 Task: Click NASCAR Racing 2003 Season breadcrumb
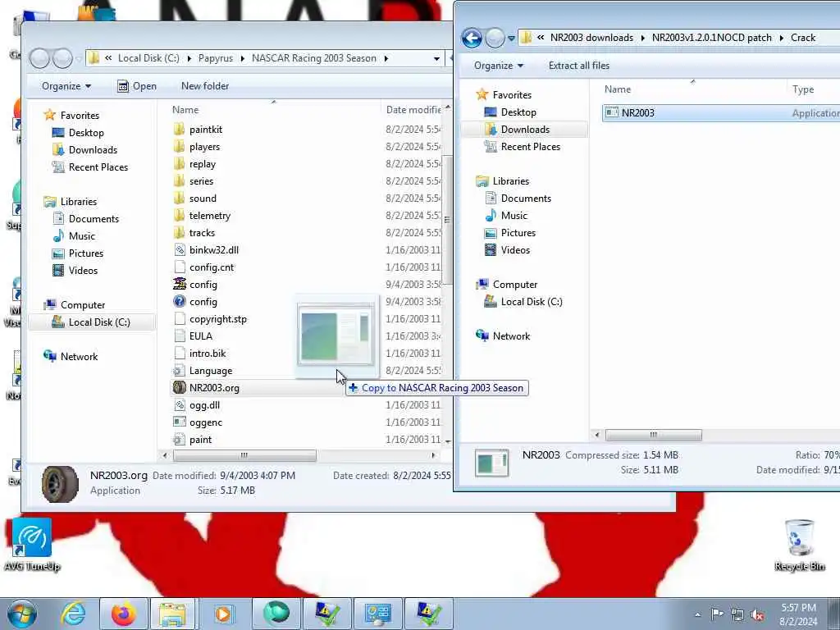[x=314, y=58]
